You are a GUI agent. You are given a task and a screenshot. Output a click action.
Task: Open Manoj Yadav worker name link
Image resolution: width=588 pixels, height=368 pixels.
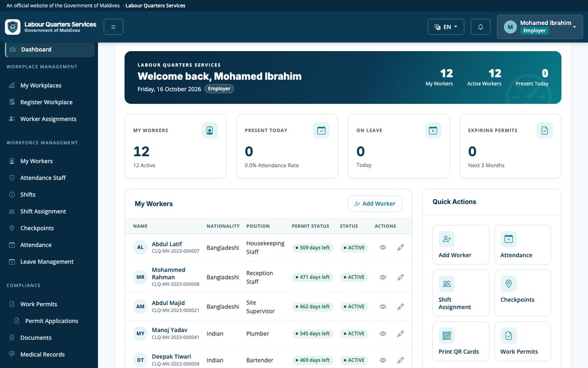pos(169,330)
